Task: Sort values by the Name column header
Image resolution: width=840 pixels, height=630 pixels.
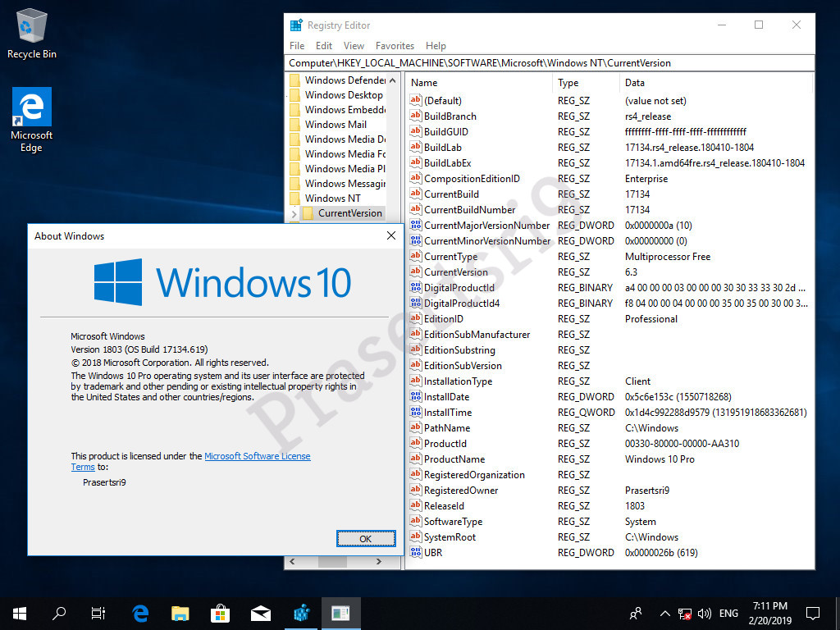Action: pyautogui.click(x=480, y=83)
